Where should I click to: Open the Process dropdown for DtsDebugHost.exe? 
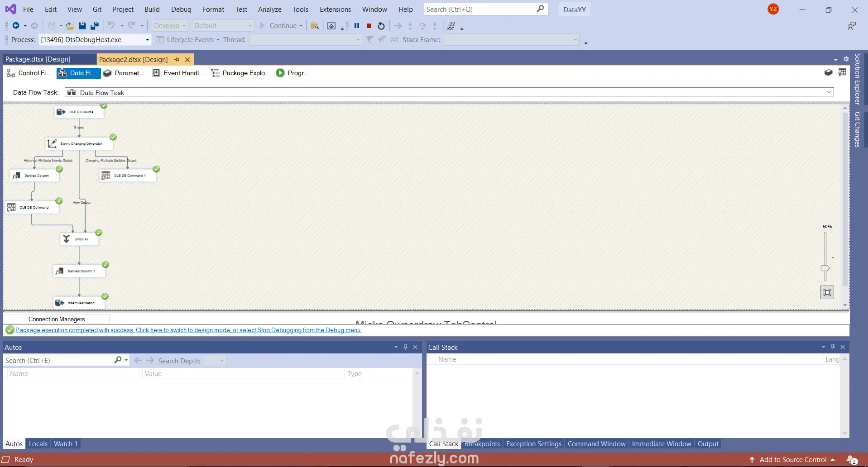[147, 40]
